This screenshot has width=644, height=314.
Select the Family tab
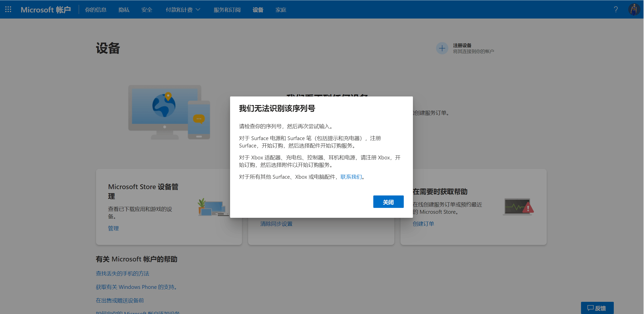pyautogui.click(x=281, y=10)
